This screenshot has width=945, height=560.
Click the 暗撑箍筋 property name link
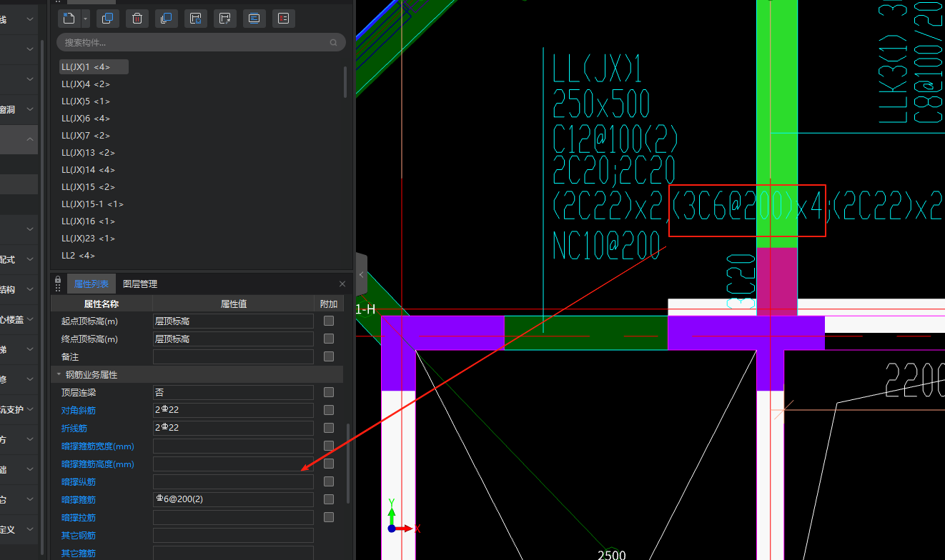(79, 500)
